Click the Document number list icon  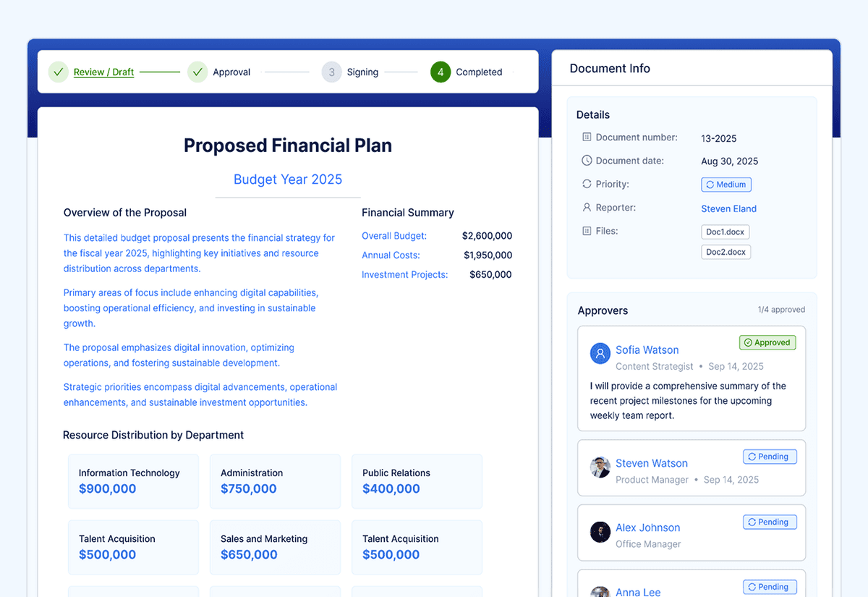pos(587,137)
